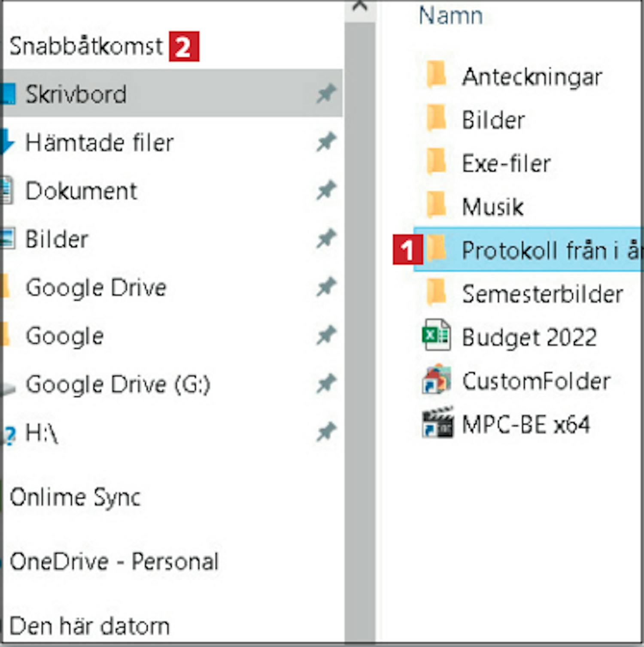
Task: Unpin Skrivbord using its pin icon
Action: coord(326,94)
